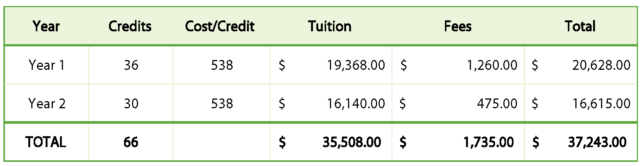Click Year 1 tuition amount 19,368.00
Image resolution: width=644 pixels, height=166 pixels.
point(356,65)
